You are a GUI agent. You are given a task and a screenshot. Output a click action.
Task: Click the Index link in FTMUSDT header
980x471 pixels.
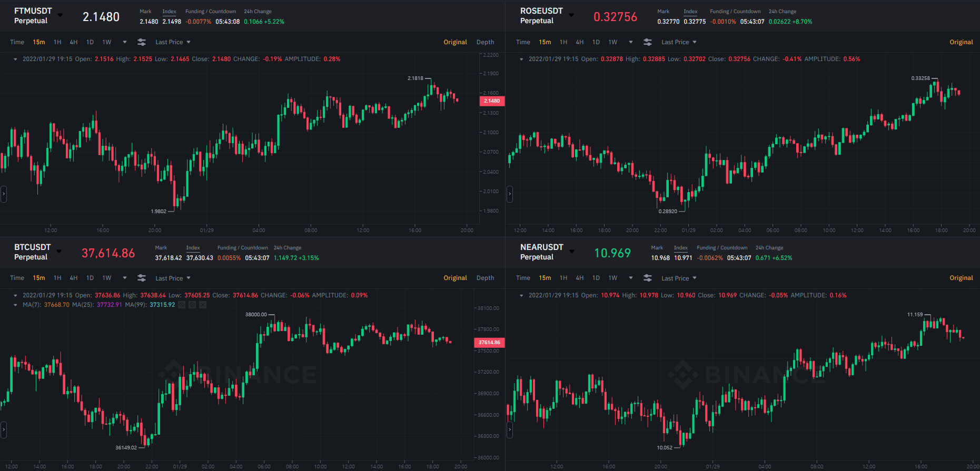pyautogui.click(x=169, y=12)
